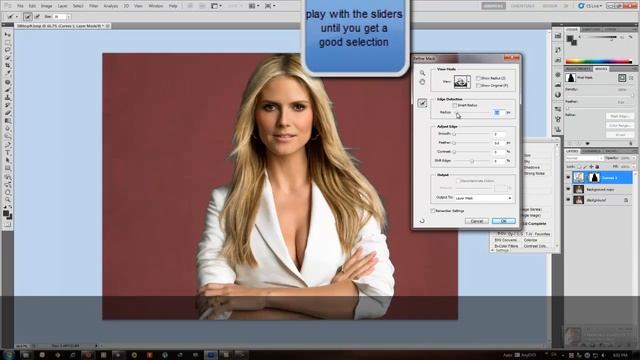Select the Hand tool in Refine Mask dialog
640x360 pixels.
pos(422,82)
